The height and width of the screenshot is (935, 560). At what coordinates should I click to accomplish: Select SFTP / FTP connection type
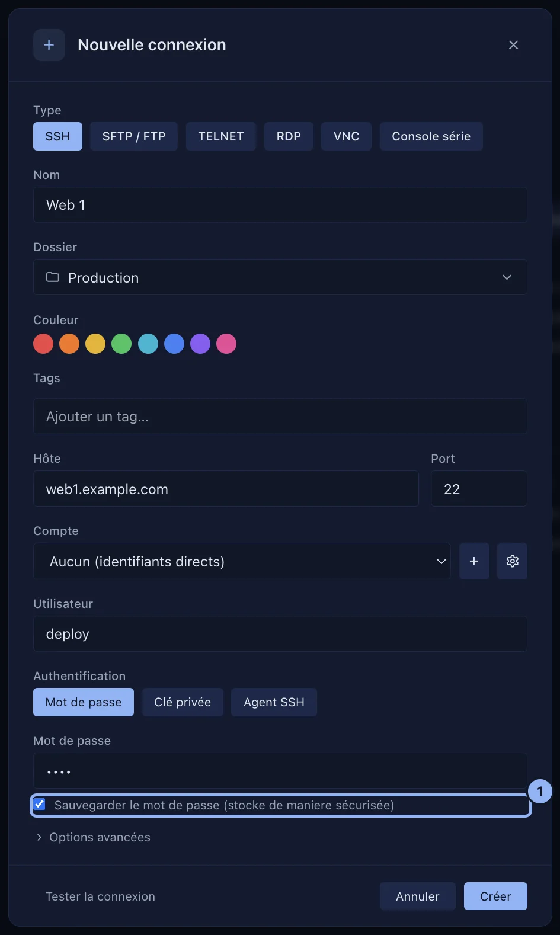134,136
